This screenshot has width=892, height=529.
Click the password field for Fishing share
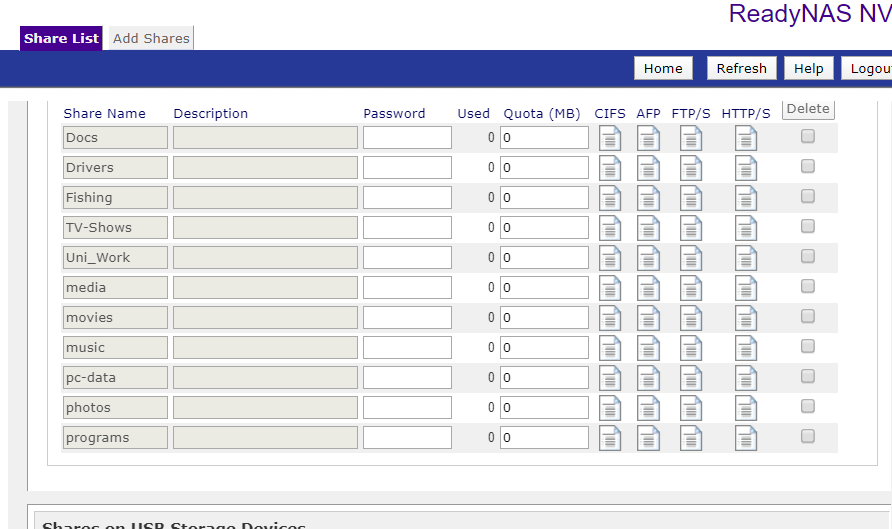pos(407,197)
